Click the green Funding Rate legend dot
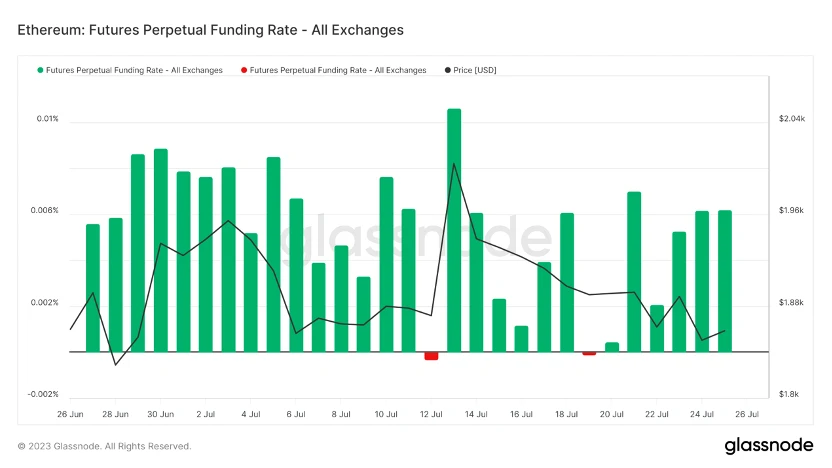 [x=41, y=70]
